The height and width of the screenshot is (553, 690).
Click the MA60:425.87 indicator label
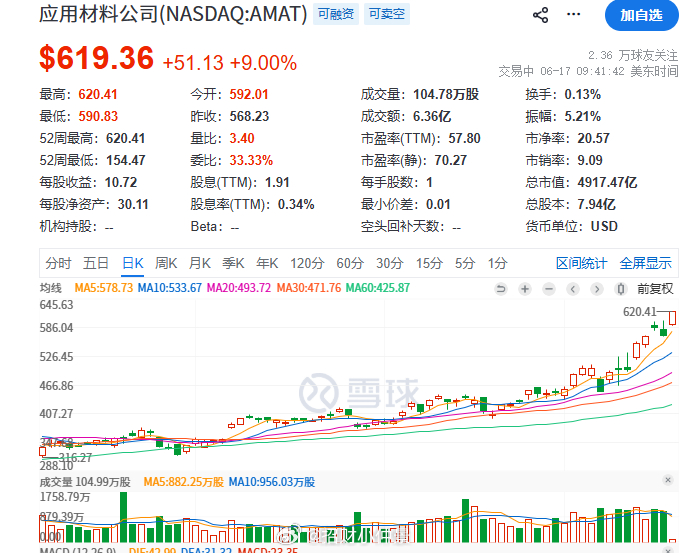(378, 288)
